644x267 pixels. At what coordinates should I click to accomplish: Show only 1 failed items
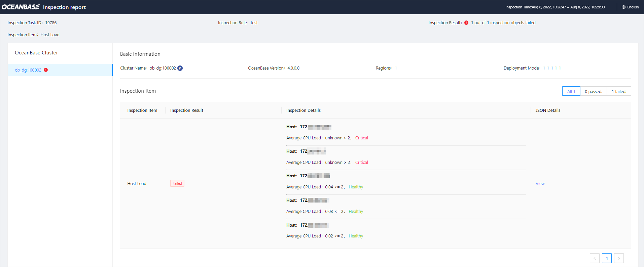(x=619, y=91)
